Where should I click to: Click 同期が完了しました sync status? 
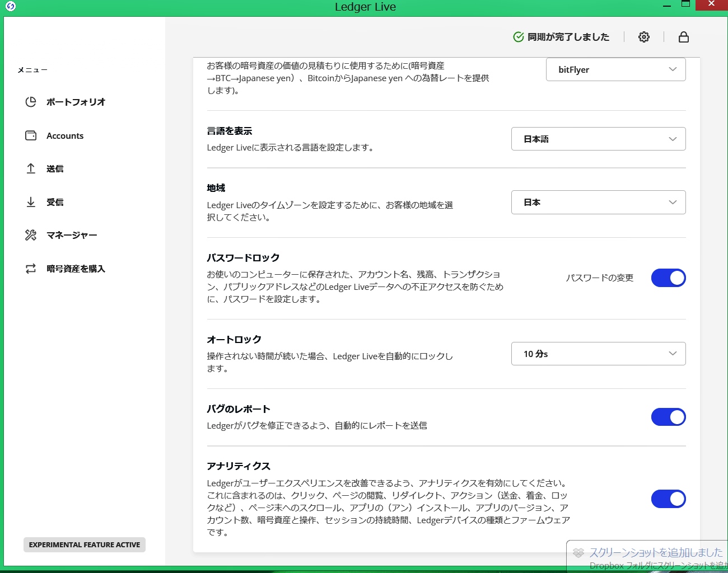[x=568, y=37]
